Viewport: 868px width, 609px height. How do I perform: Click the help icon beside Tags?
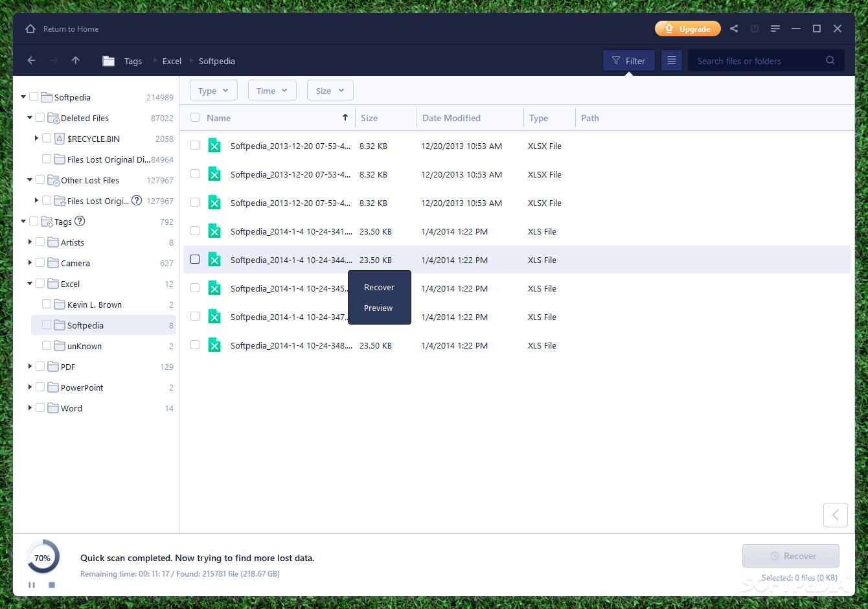click(80, 221)
